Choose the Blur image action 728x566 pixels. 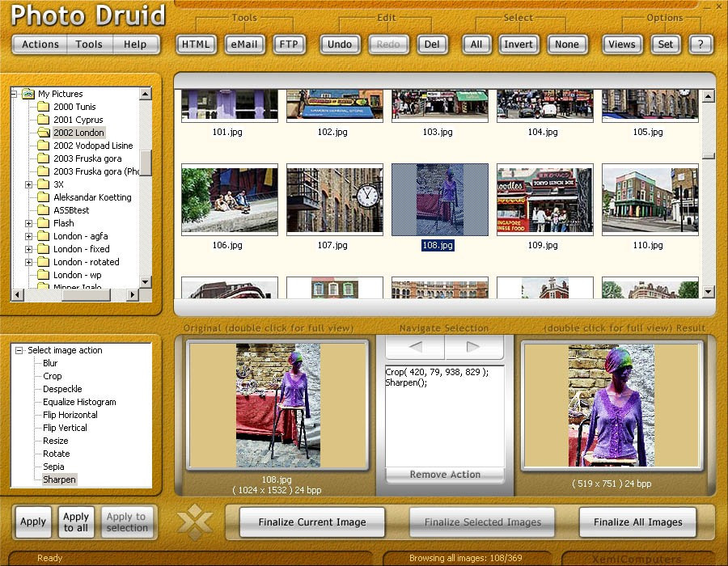tap(50, 363)
